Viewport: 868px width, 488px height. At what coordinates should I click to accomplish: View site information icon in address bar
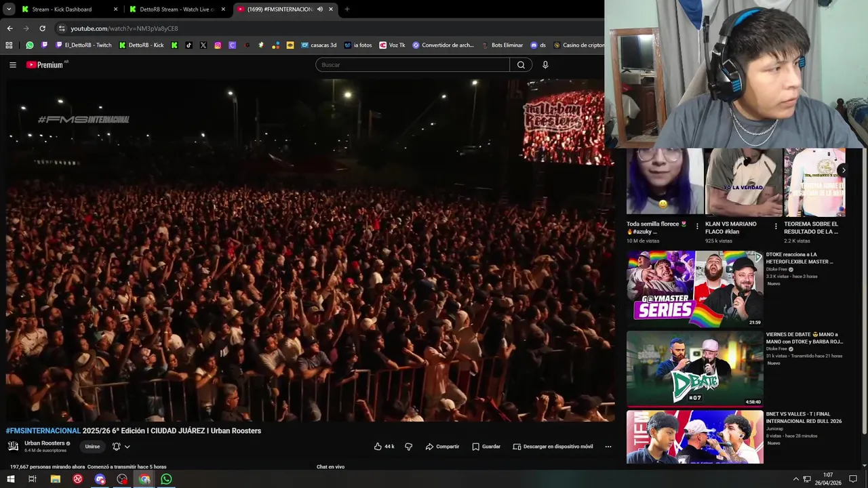[x=62, y=28]
